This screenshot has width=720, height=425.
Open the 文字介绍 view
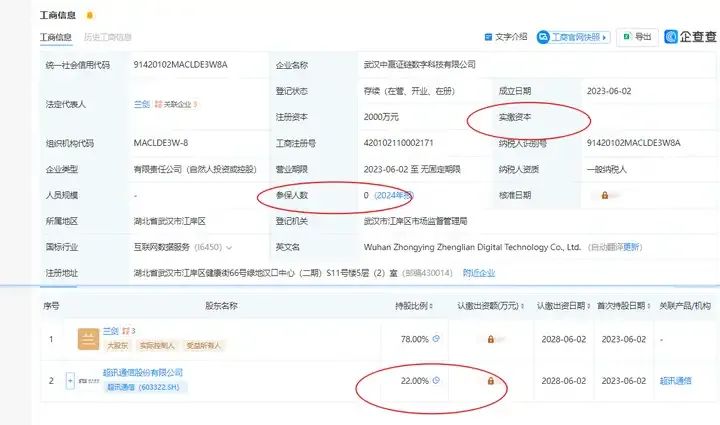point(506,37)
